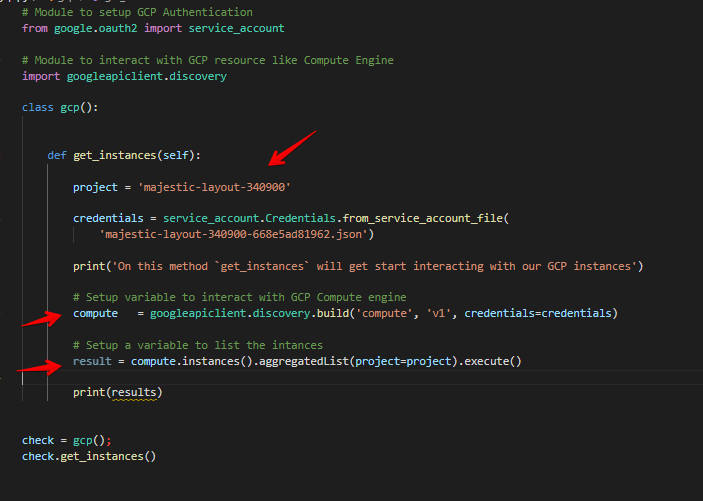Screen dimensions: 703x501
Task: Click the "project=project" argument
Action: pos(403,361)
